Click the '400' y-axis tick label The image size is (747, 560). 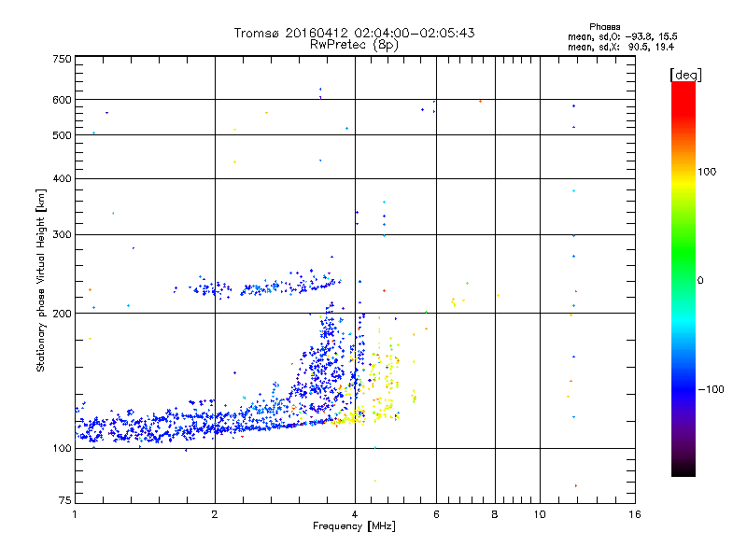pyautogui.click(x=63, y=179)
